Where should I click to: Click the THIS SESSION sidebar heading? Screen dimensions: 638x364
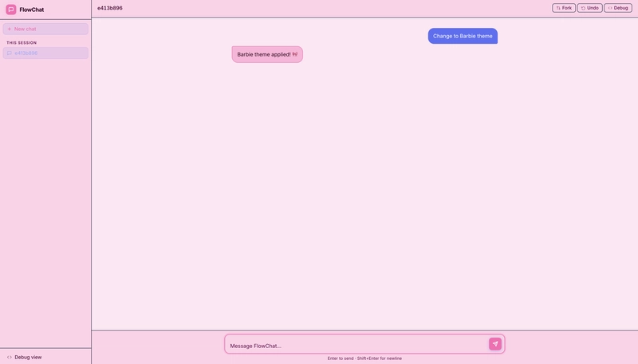(x=22, y=43)
